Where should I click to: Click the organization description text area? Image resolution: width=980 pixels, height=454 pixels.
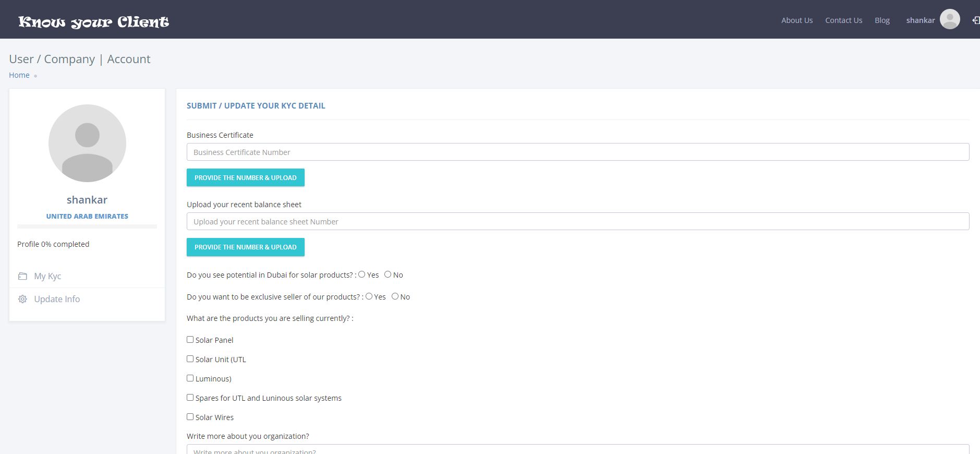(578, 449)
